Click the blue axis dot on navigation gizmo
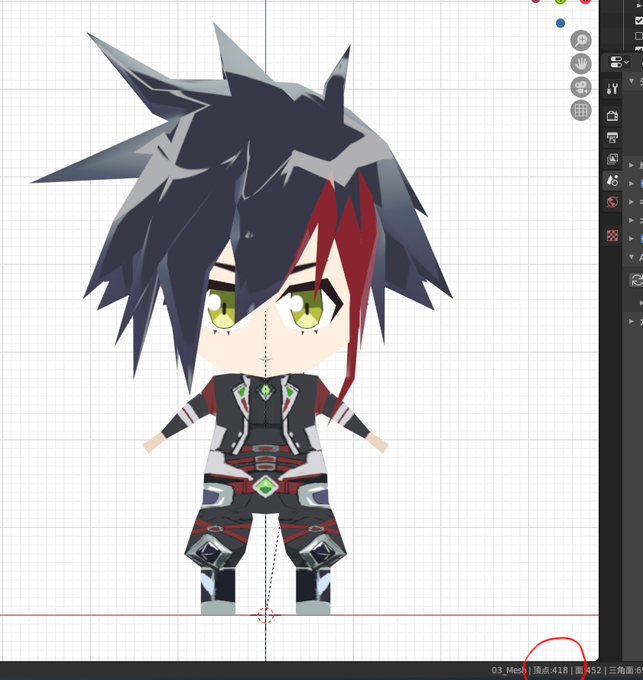 click(560, 23)
